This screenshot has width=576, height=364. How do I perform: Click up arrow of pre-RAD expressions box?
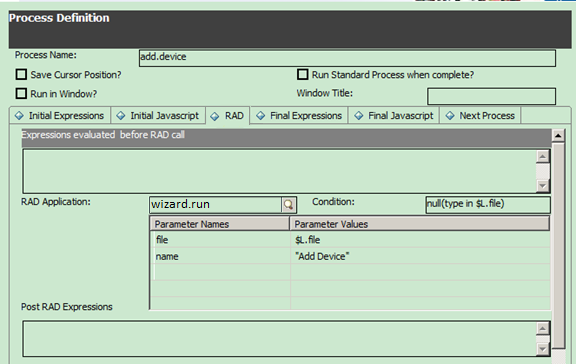coord(543,157)
